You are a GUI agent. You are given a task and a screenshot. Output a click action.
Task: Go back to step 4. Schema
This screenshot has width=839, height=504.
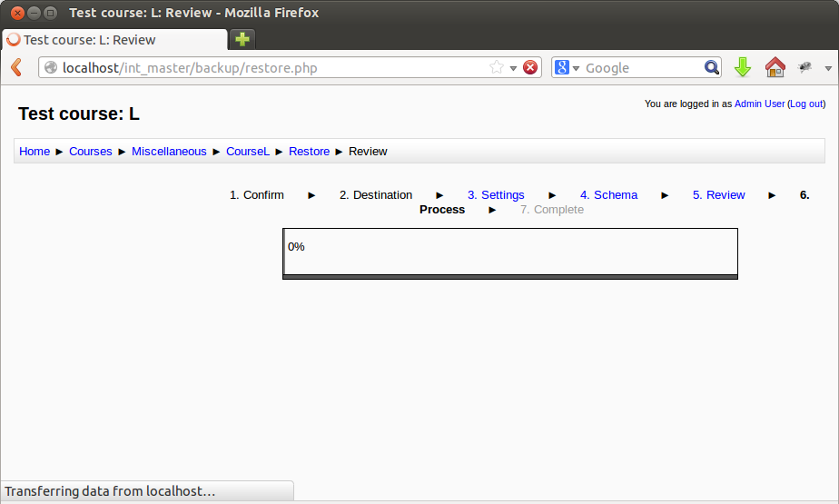[x=609, y=194]
